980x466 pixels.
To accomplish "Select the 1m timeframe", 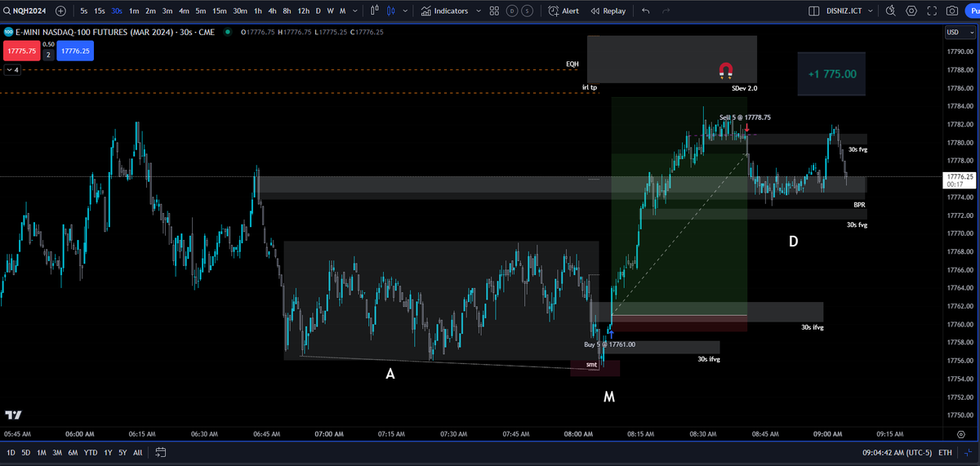I will coord(134,11).
